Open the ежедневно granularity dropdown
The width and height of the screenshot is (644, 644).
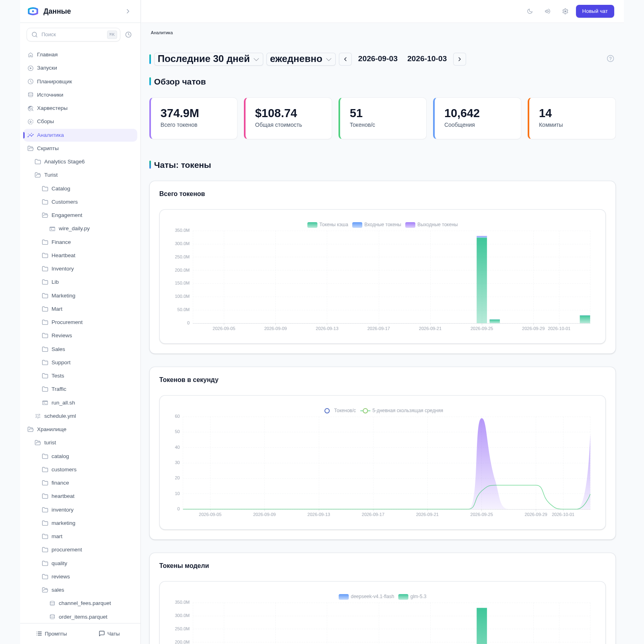tap(301, 59)
